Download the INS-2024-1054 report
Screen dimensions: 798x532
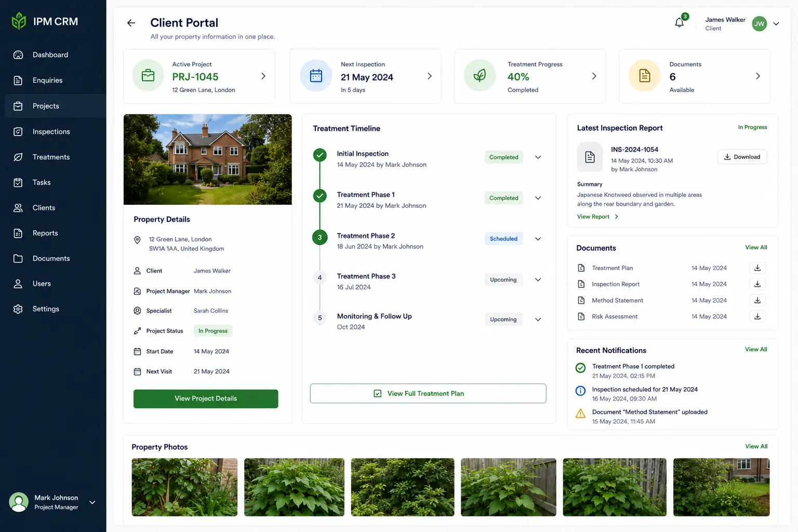point(742,157)
